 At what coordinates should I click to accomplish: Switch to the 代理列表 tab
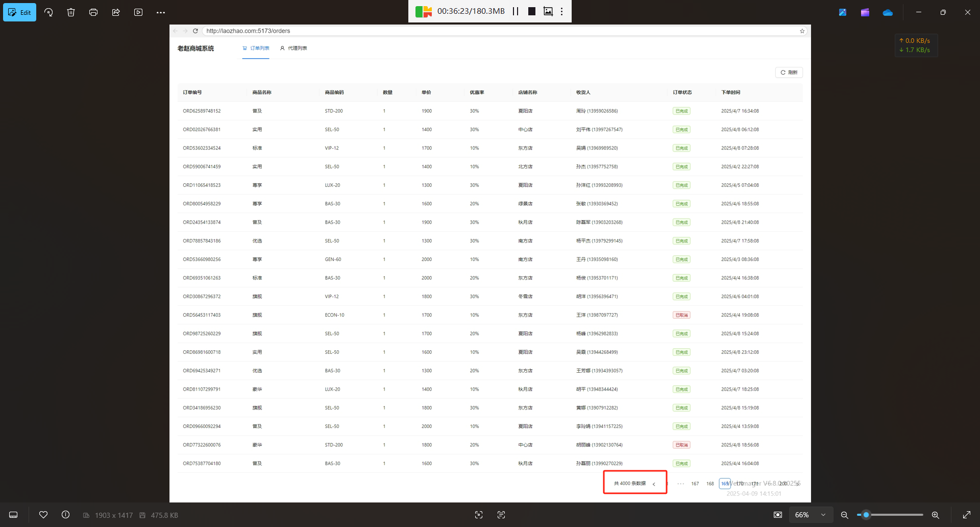coord(293,48)
